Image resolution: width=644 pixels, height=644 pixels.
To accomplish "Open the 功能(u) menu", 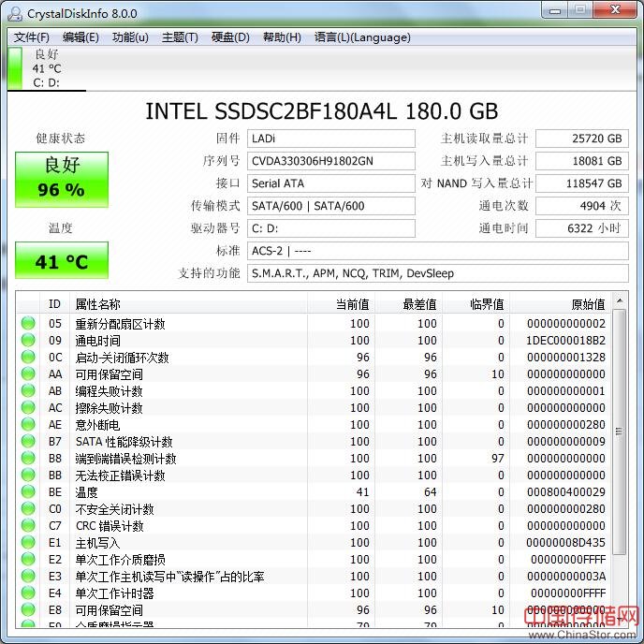I will [130, 37].
